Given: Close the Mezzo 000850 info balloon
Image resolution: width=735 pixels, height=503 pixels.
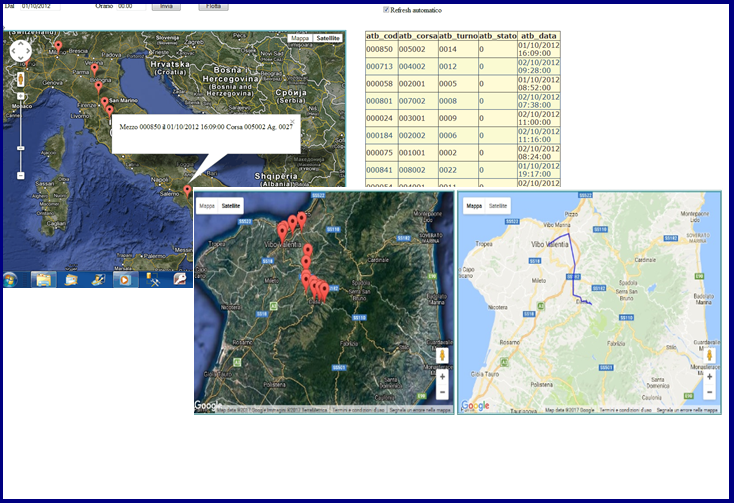Looking at the screenshot, I should pos(292,121).
